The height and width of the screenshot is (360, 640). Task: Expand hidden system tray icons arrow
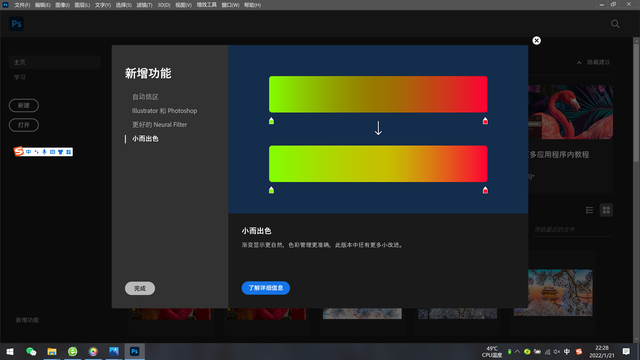tap(518, 352)
